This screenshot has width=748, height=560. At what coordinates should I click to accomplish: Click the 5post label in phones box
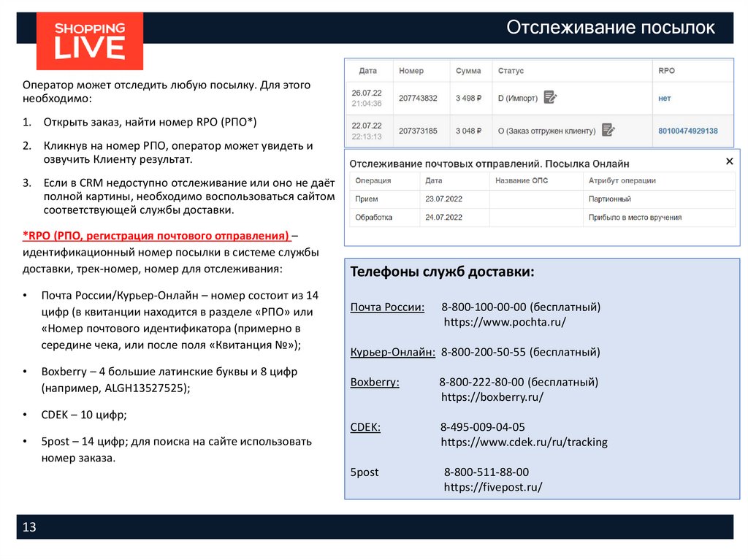[x=365, y=472]
